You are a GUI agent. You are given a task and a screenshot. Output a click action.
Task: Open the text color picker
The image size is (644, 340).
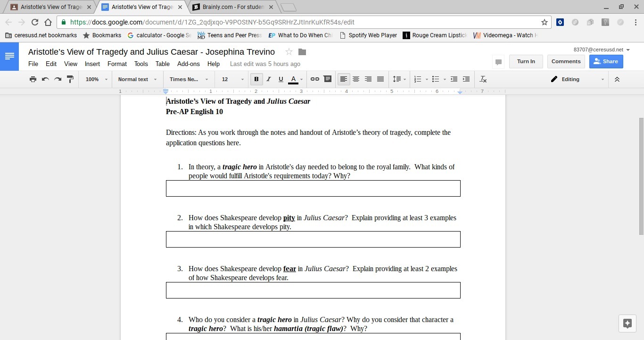(293, 79)
